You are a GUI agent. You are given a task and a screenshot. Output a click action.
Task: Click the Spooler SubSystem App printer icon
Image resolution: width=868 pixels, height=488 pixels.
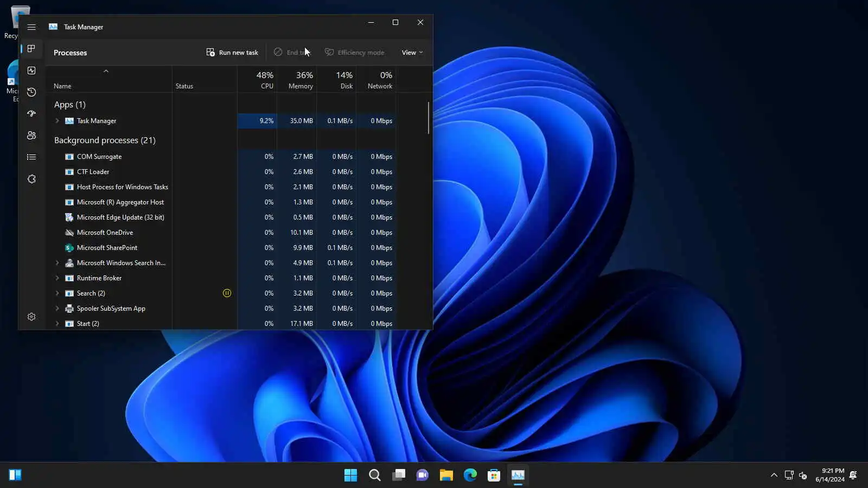[69, 309]
